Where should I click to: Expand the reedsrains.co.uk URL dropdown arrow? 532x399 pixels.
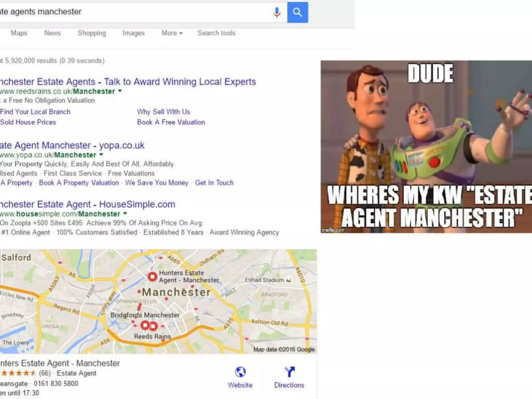pos(120,91)
